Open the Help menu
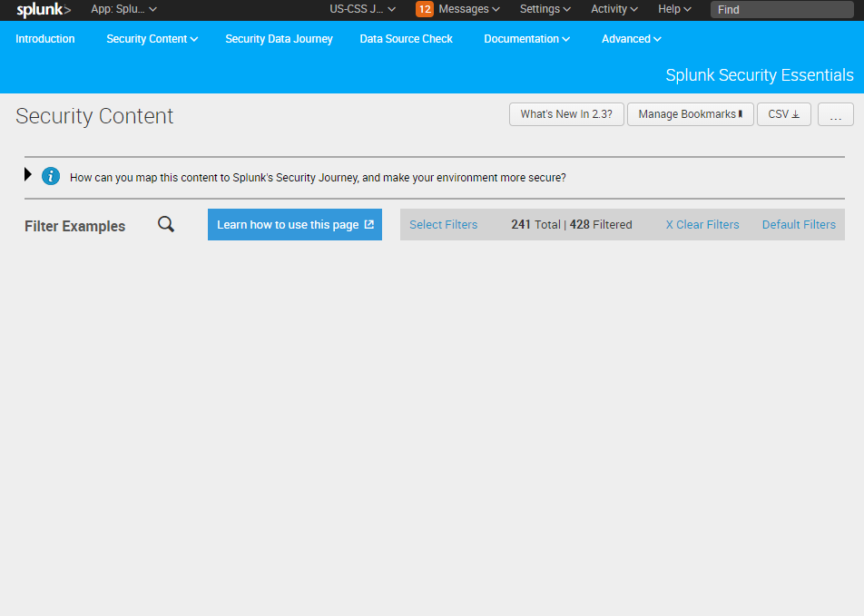 coord(674,9)
